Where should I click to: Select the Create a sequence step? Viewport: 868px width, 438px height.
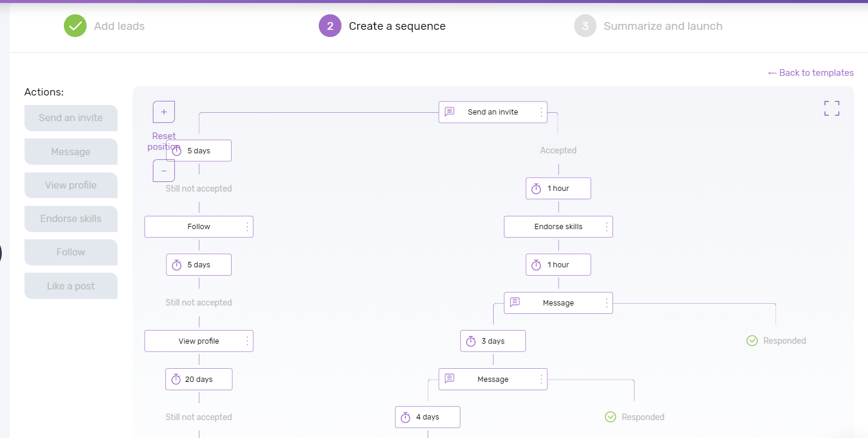(397, 26)
